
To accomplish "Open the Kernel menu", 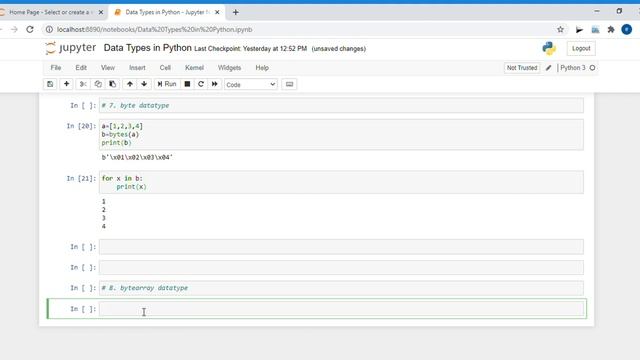I will coord(194,68).
